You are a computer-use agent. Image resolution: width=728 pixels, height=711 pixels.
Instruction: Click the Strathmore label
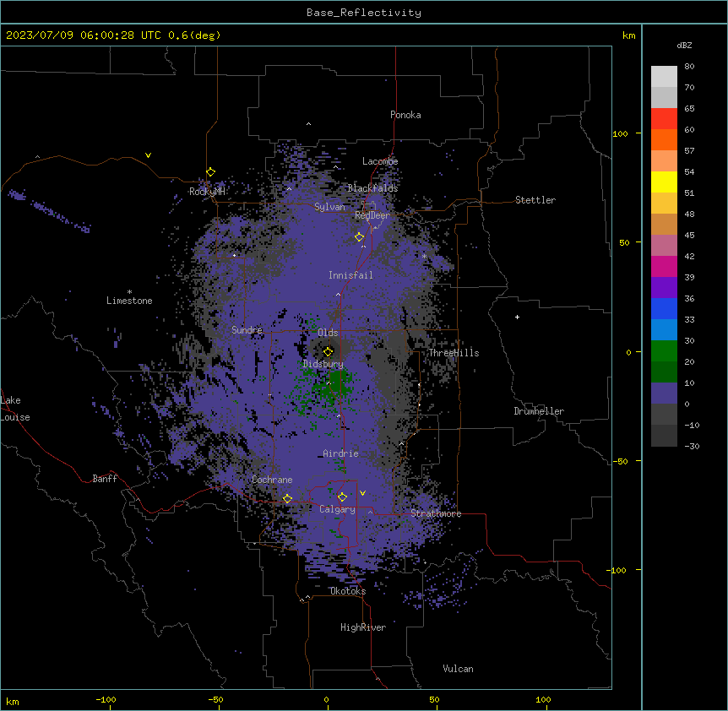pos(436,513)
